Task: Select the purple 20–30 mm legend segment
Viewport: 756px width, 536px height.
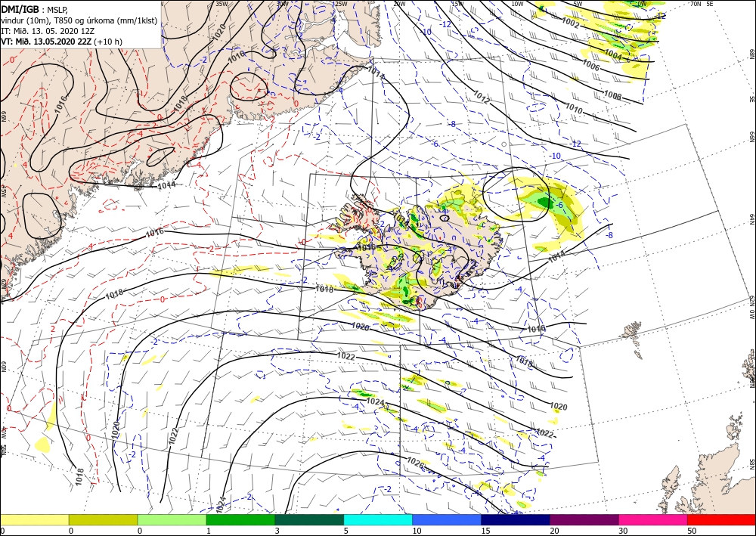Action: pos(584,519)
